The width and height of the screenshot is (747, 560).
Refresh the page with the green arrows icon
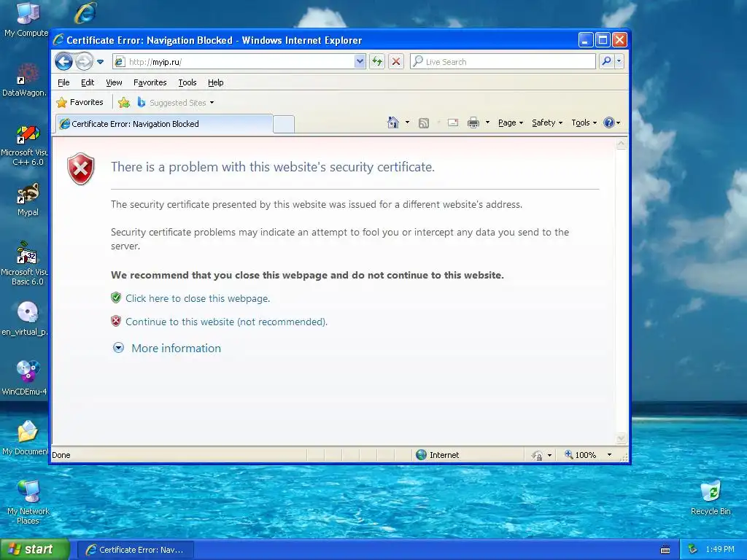(x=377, y=61)
